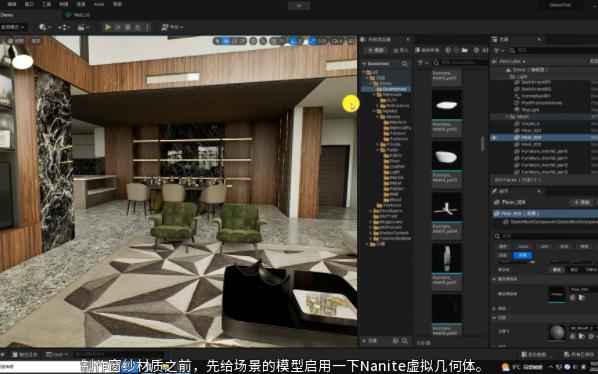The image size is (598, 374).
Task: Expand the 高级 section in Details panel
Action: (494, 308)
